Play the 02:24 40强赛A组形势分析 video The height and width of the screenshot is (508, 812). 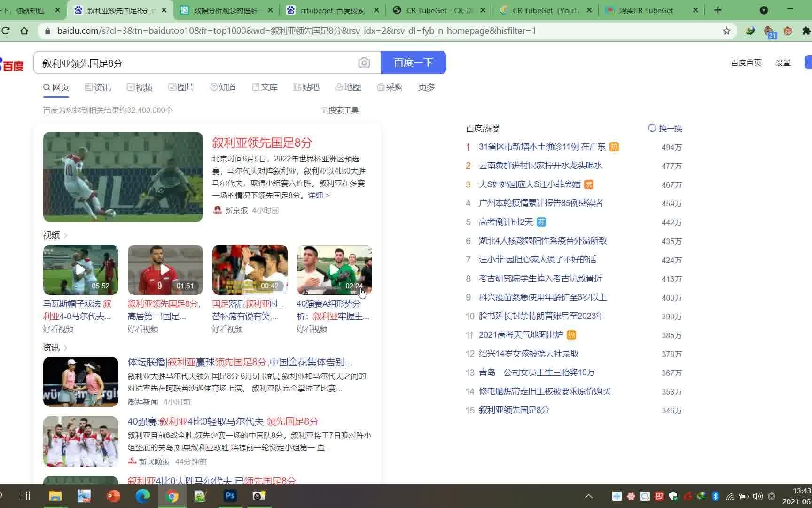[x=334, y=270]
